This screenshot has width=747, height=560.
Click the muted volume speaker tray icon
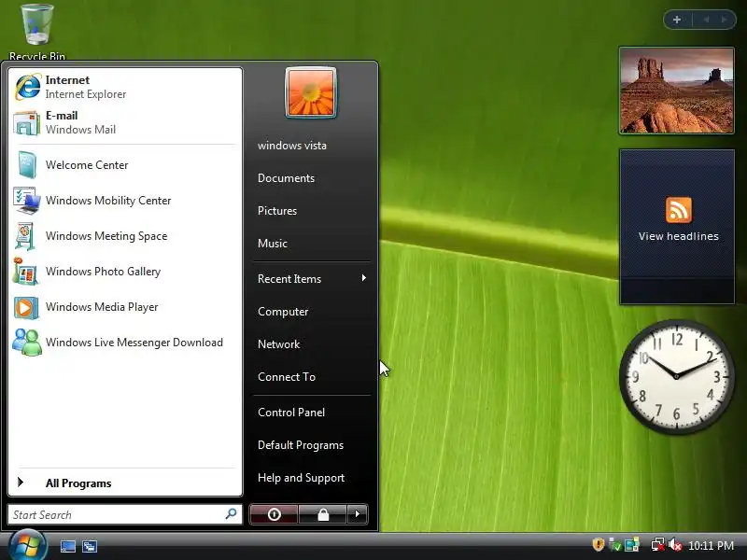coord(675,545)
